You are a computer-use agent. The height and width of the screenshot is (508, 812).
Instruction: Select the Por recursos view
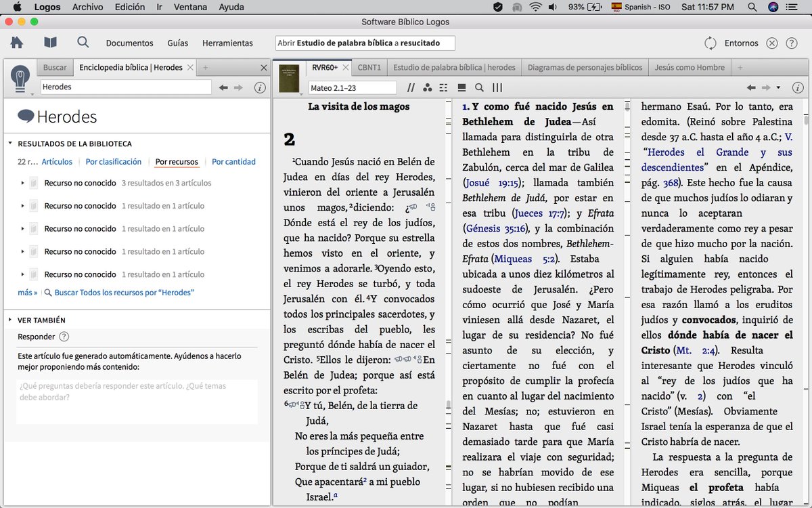click(177, 162)
